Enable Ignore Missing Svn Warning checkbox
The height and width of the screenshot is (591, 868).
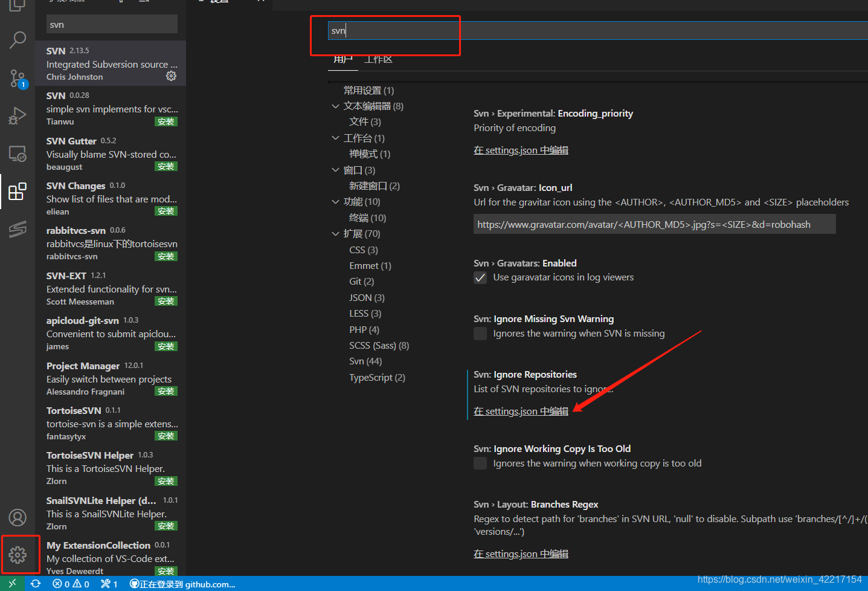pos(480,334)
